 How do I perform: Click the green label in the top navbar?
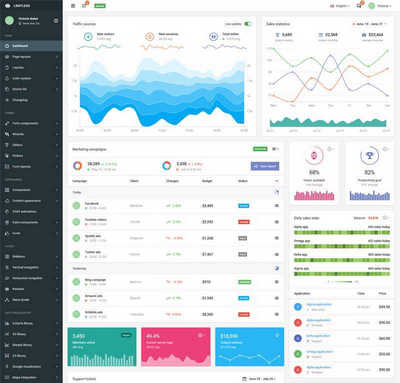[x=100, y=6]
